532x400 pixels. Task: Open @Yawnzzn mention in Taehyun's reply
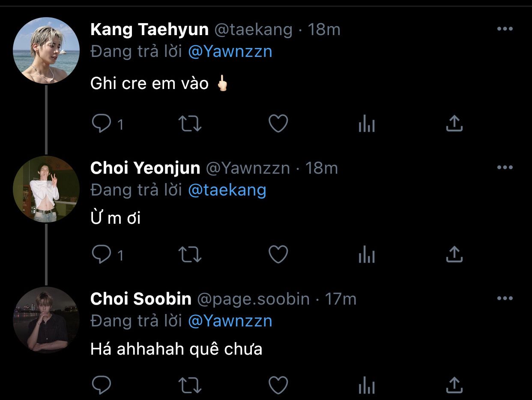[230, 51]
